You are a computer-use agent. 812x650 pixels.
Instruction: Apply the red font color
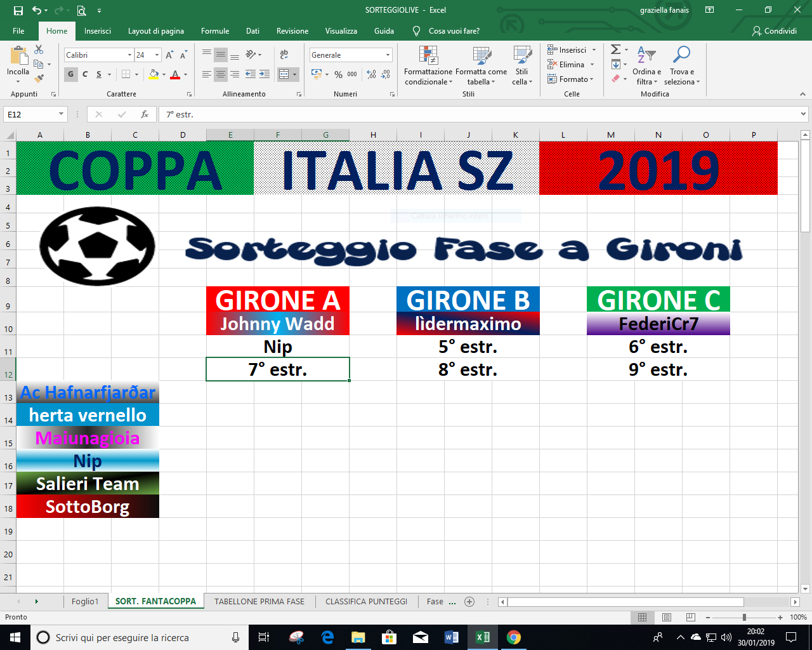coord(176,74)
